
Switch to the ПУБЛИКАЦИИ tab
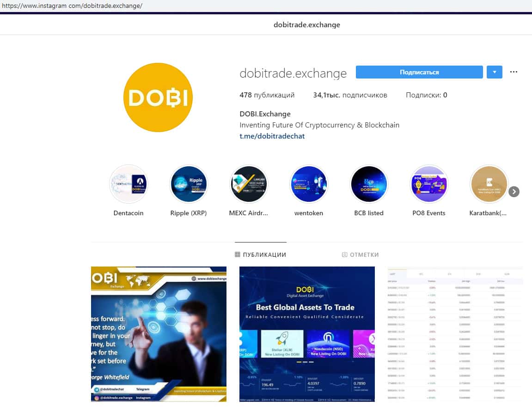(261, 254)
